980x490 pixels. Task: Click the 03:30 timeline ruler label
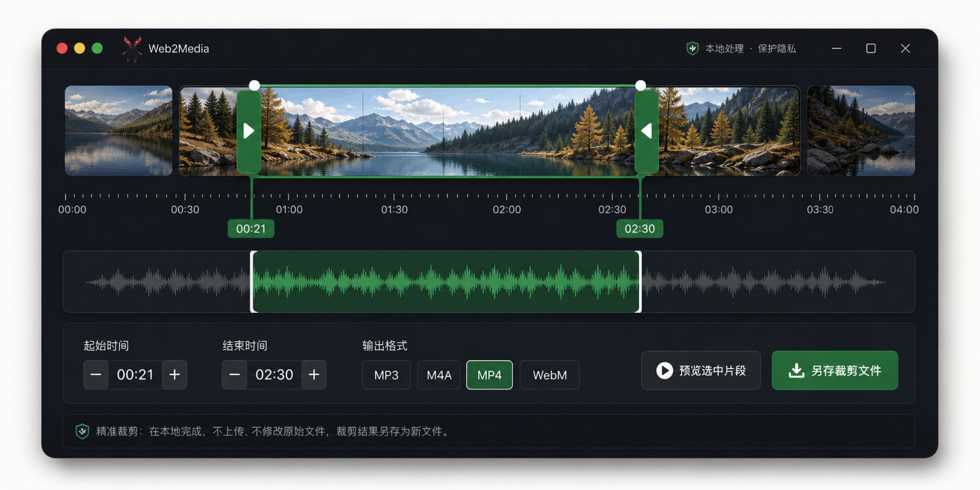(x=820, y=210)
